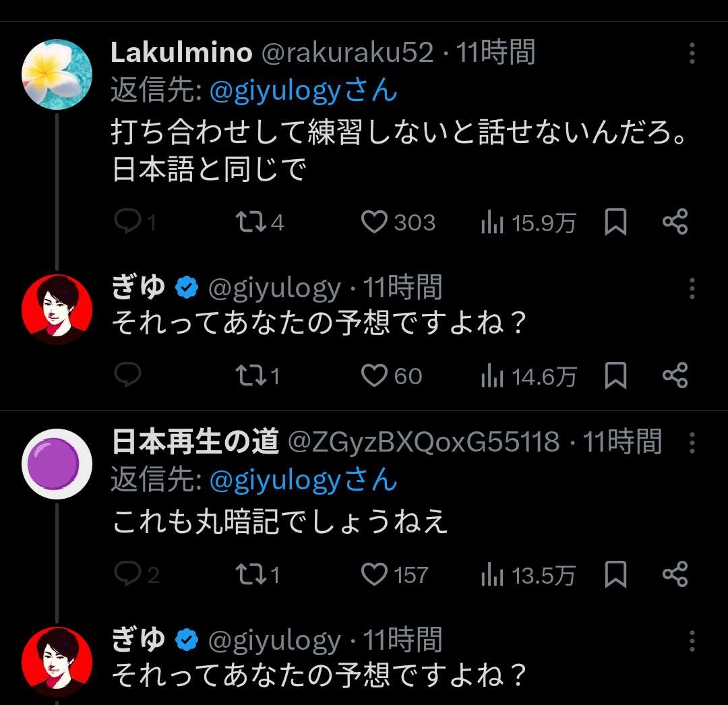728x705 pixels.
Task: Open Lakulmino's flower profile picture
Action: pos(57,74)
